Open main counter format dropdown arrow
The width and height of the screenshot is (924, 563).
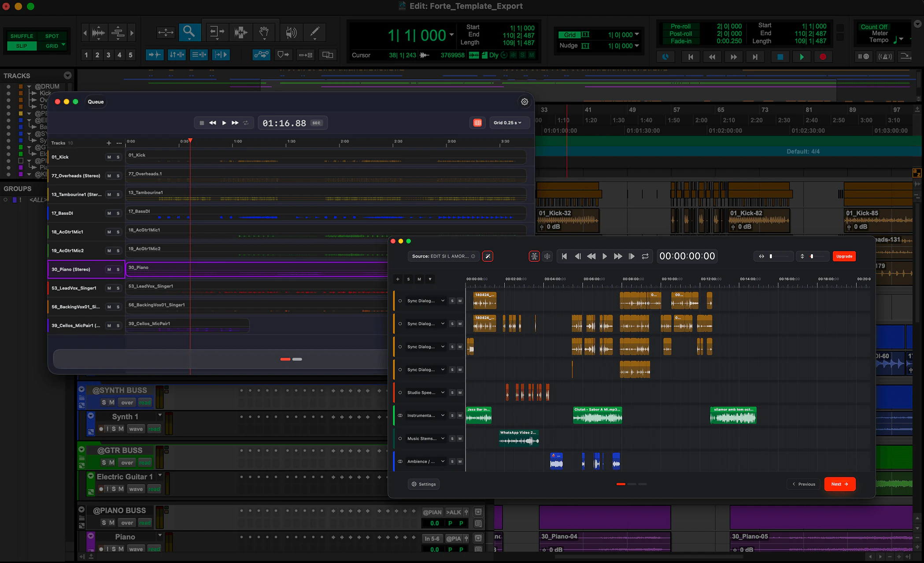[x=451, y=35]
